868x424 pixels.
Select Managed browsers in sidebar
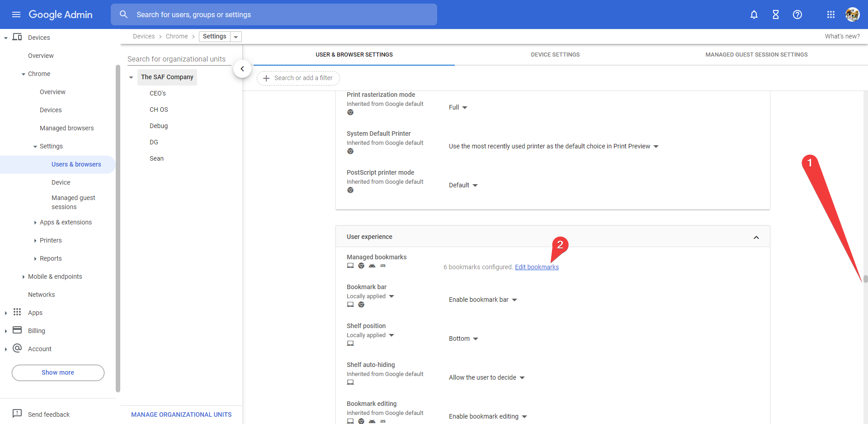point(66,128)
